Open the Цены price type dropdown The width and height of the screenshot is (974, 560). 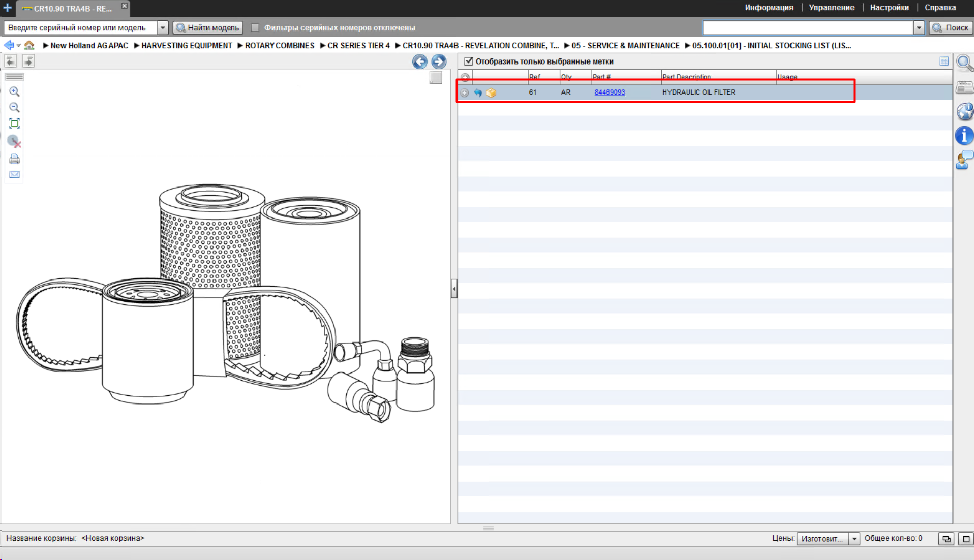point(854,539)
